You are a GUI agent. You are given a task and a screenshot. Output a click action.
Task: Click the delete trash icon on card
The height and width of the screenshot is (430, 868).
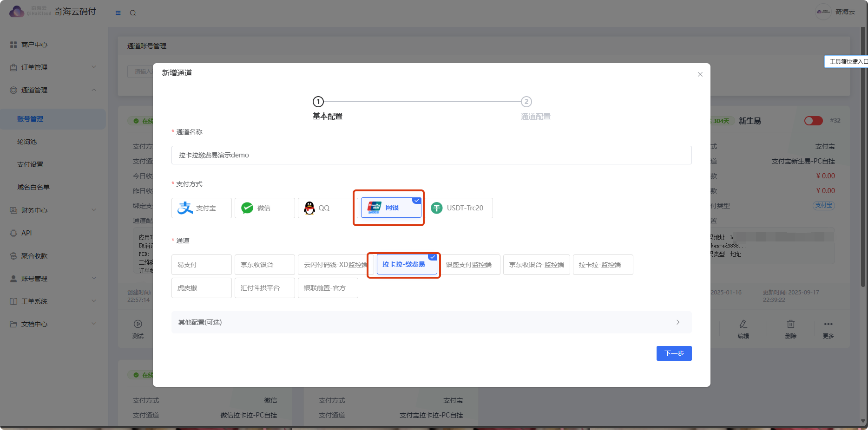(x=790, y=324)
